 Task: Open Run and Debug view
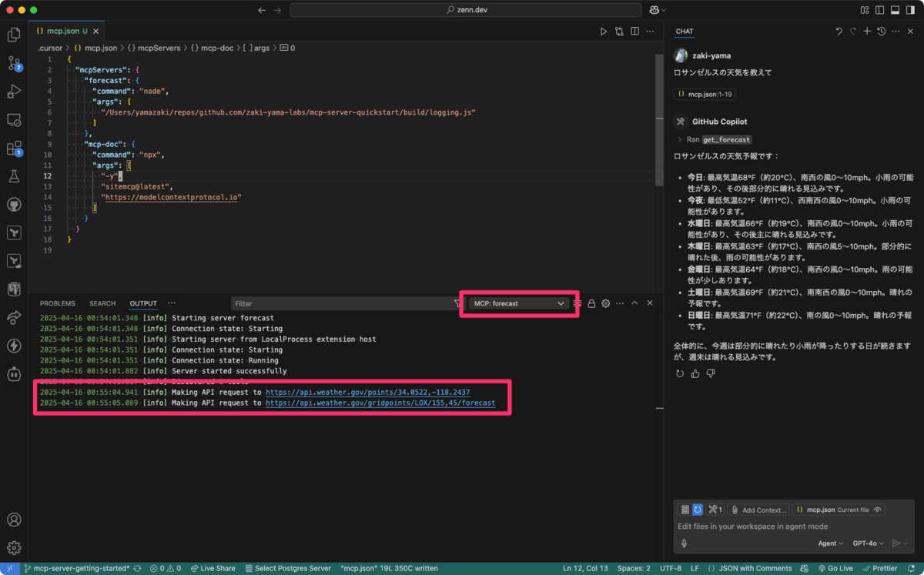tap(14, 92)
